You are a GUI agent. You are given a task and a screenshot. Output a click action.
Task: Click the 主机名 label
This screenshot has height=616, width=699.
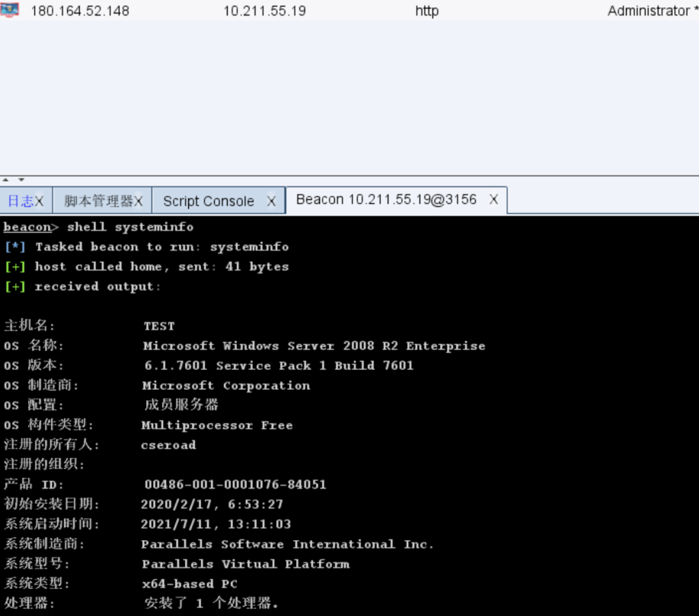coord(29,325)
